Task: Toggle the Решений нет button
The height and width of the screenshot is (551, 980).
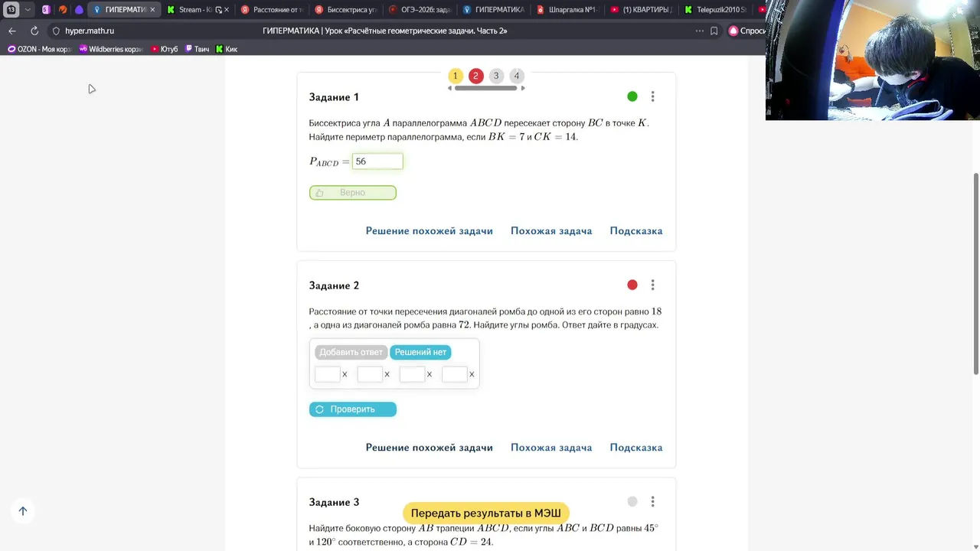Action: click(420, 352)
